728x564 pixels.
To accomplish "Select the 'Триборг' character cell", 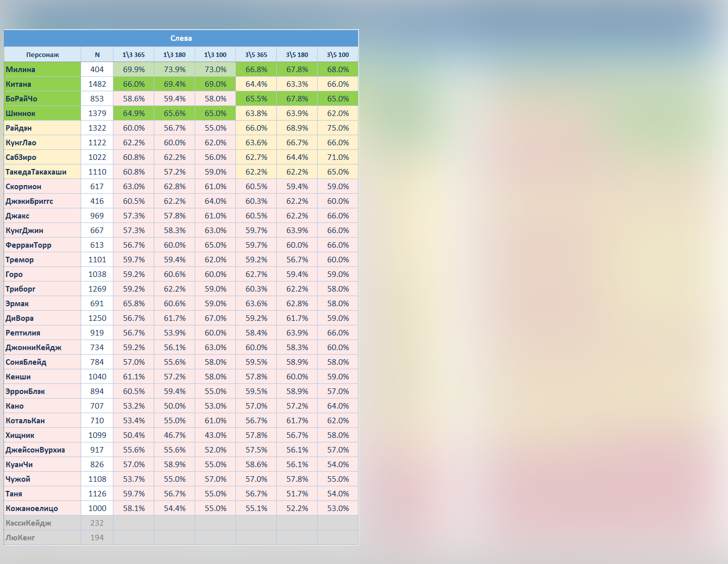I will pos(42,289).
